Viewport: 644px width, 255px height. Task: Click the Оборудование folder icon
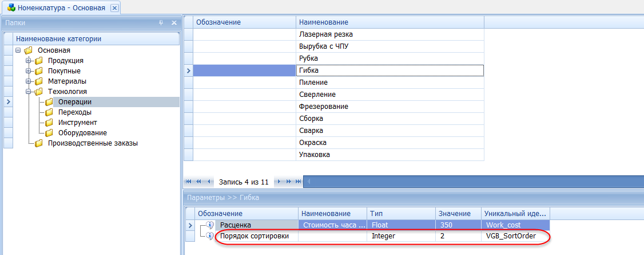(x=49, y=133)
